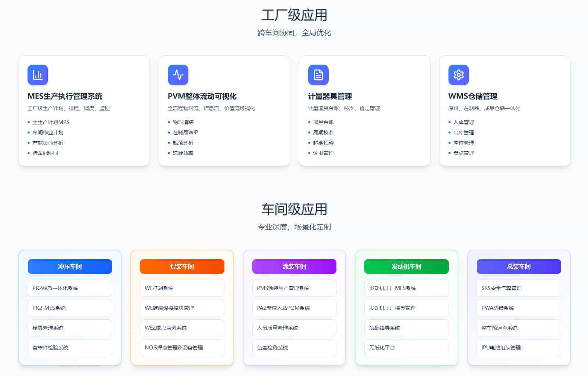Click the MES bar chart icon
This screenshot has width=588, height=377.
click(x=37, y=75)
